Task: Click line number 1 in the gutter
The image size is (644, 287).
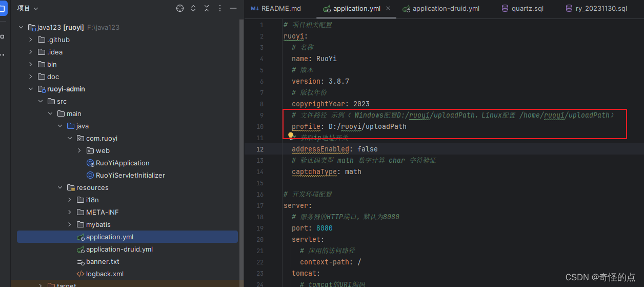Action: point(262,25)
